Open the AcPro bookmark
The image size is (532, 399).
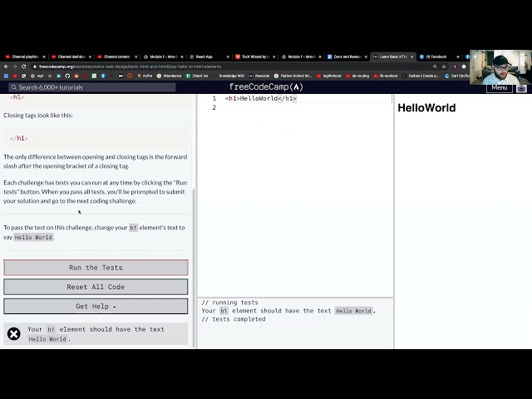point(145,76)
